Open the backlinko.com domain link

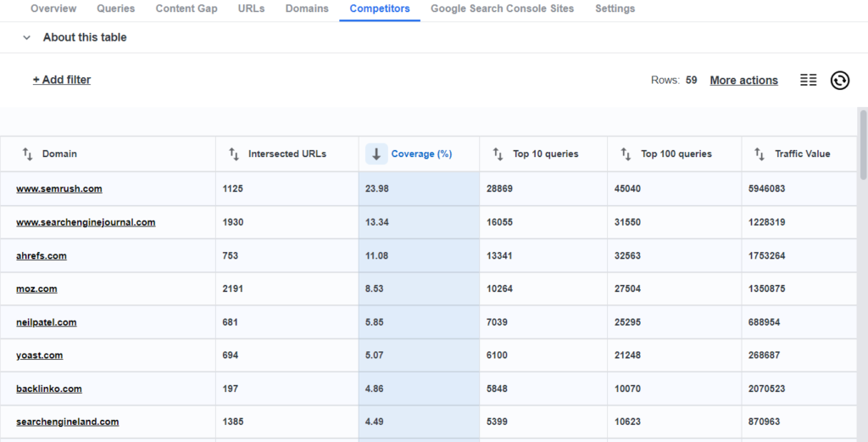pos(49,389)
